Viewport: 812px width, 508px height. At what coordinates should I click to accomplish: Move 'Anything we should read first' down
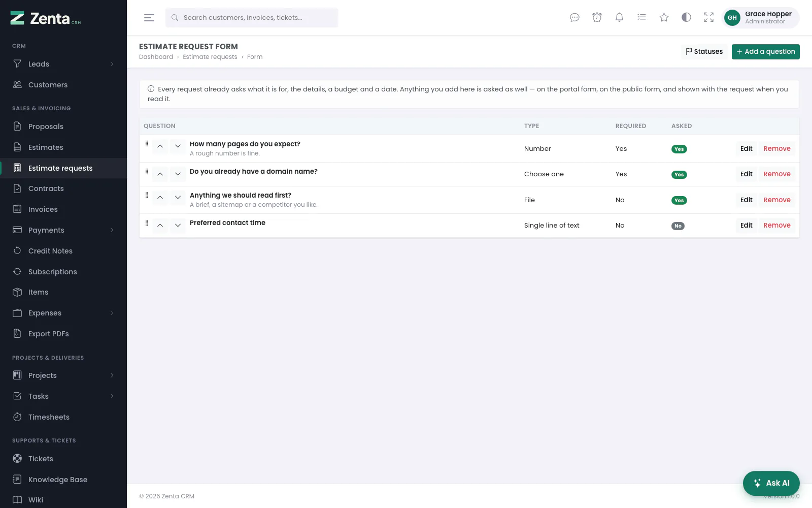point(178,198)
